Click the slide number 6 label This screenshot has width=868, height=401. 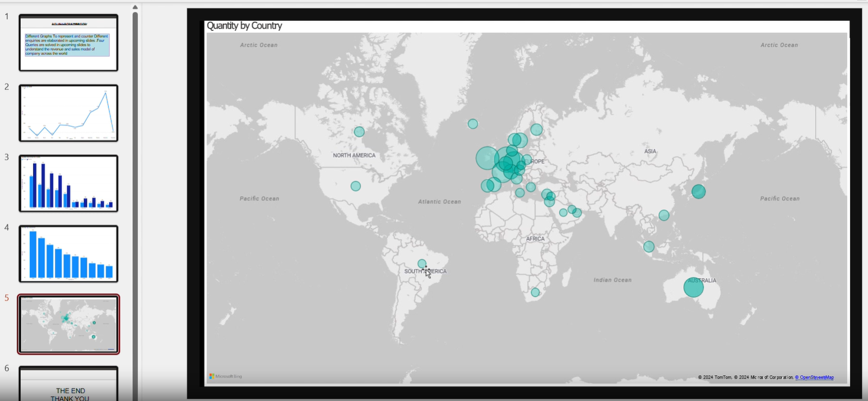point(7,368)
